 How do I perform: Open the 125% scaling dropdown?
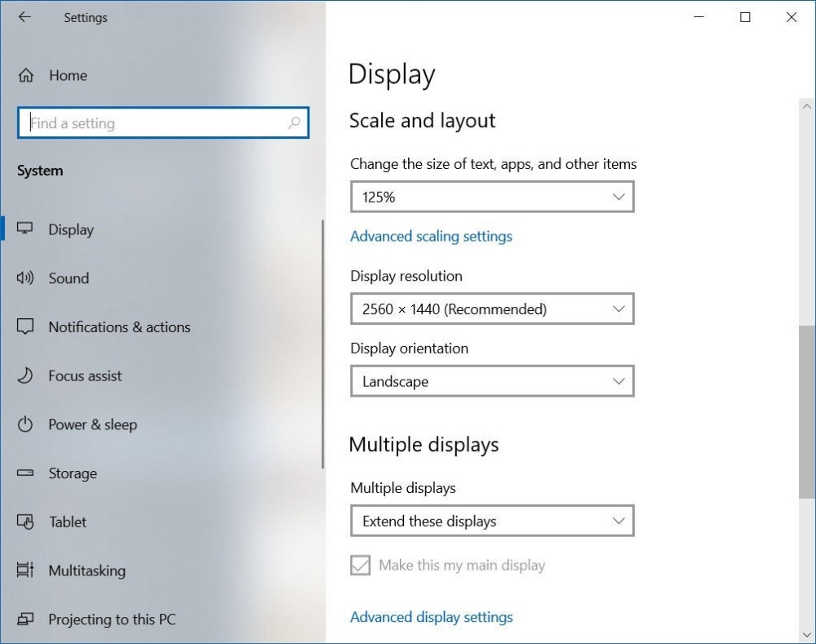coord(491,197)
